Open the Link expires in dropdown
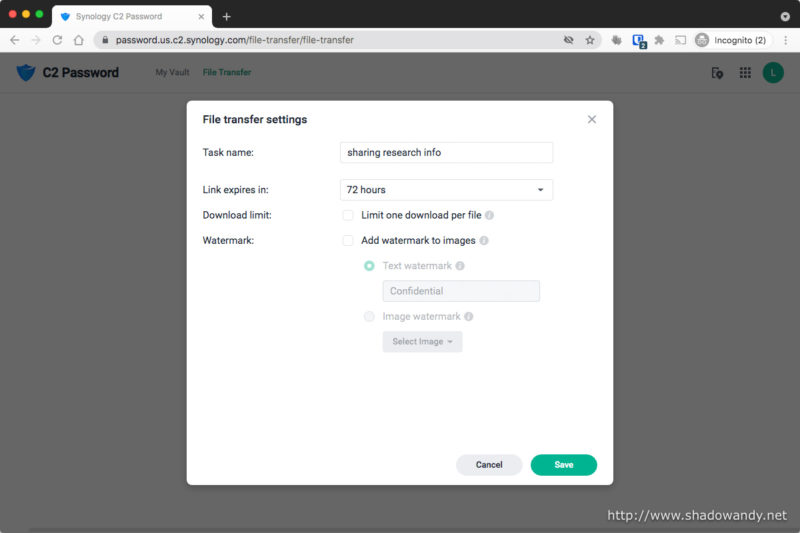The image size is (800, 533). (446, 190)
